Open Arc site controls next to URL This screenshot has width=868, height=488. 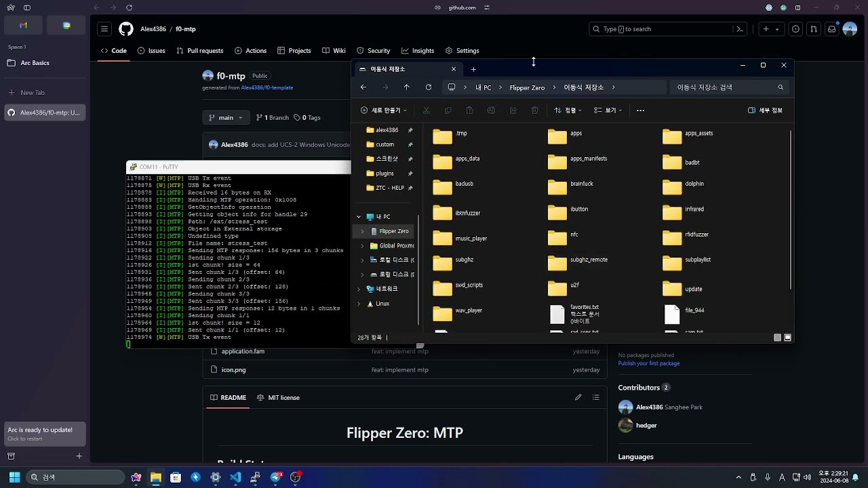point(487,7)
